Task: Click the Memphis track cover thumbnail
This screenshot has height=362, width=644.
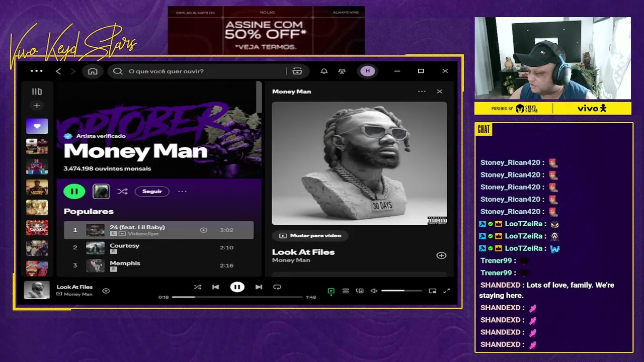Action: tap(95, 265)
